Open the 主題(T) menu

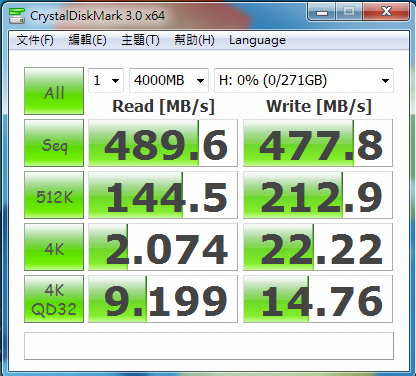(x=140, y=40)
